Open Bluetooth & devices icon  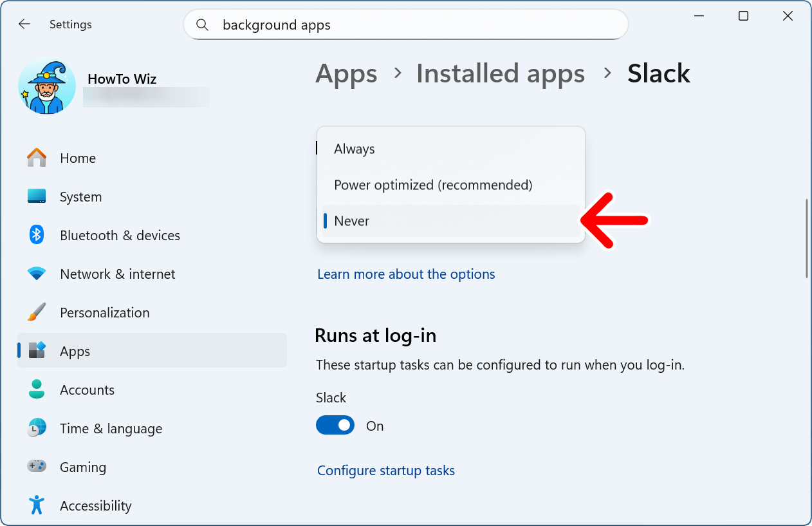click(x=37, y=235)
